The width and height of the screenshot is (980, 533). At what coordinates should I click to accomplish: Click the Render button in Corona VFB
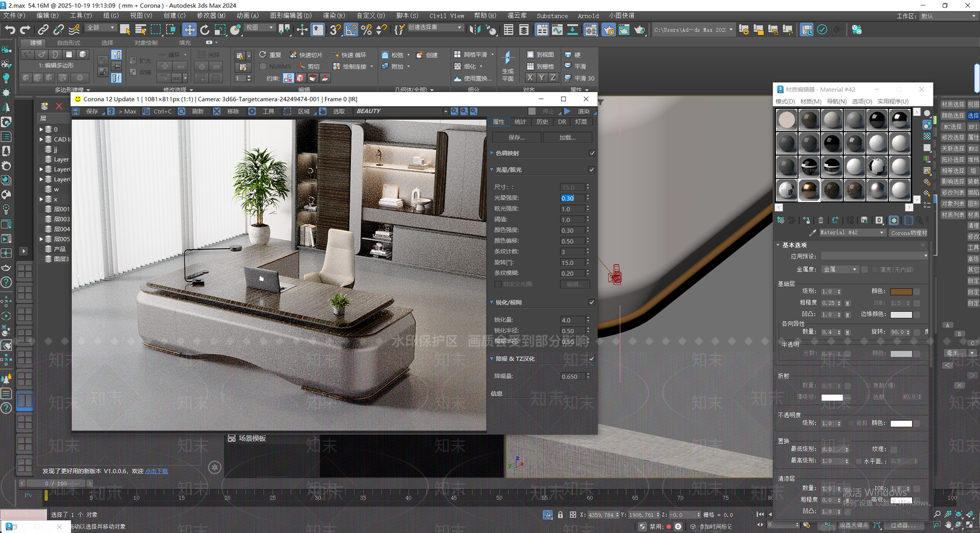point(579,112)
